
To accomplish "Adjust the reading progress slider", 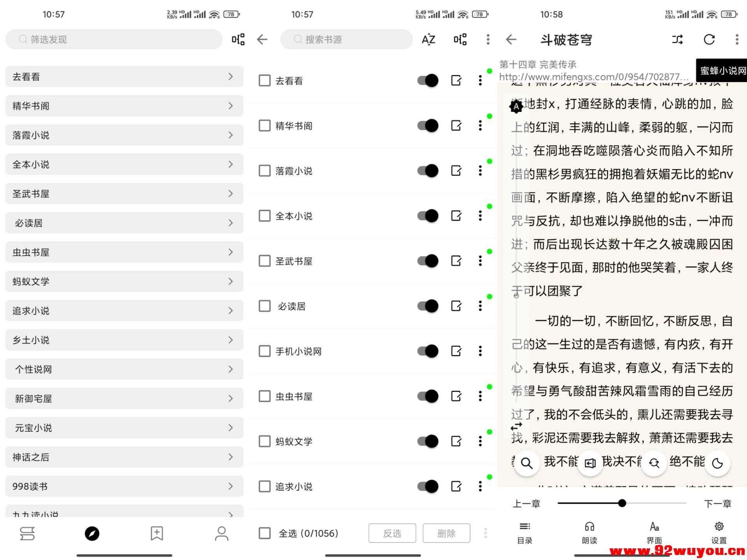I will (x=622, y=503).
